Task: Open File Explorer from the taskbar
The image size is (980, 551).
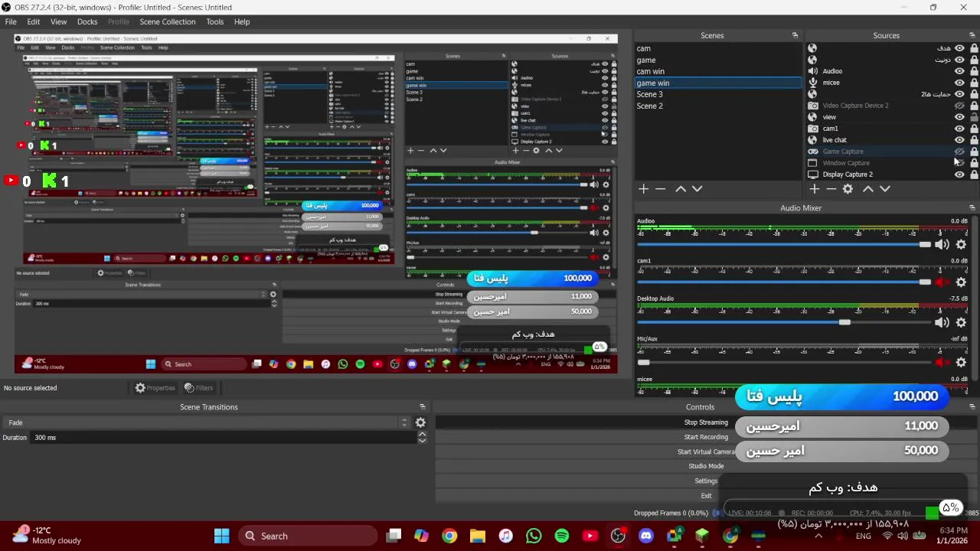Action: tap(478, 536)
